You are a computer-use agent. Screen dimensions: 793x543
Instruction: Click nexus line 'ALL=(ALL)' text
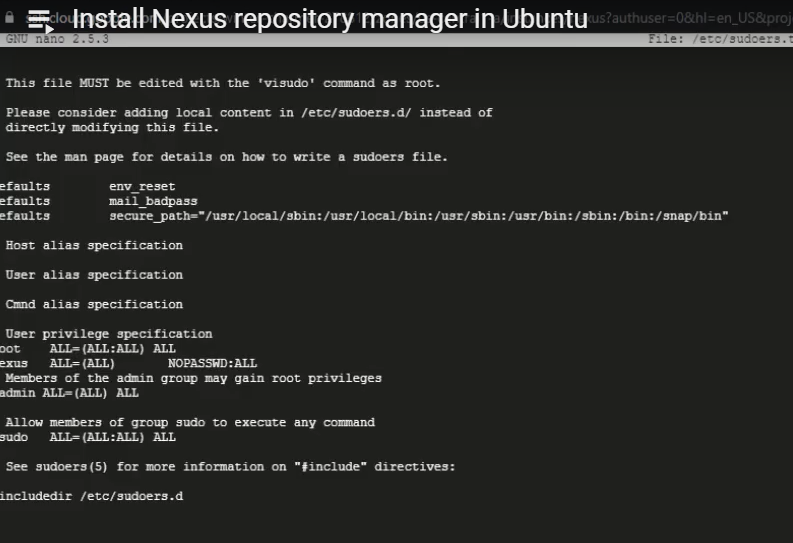coord(82,364)
